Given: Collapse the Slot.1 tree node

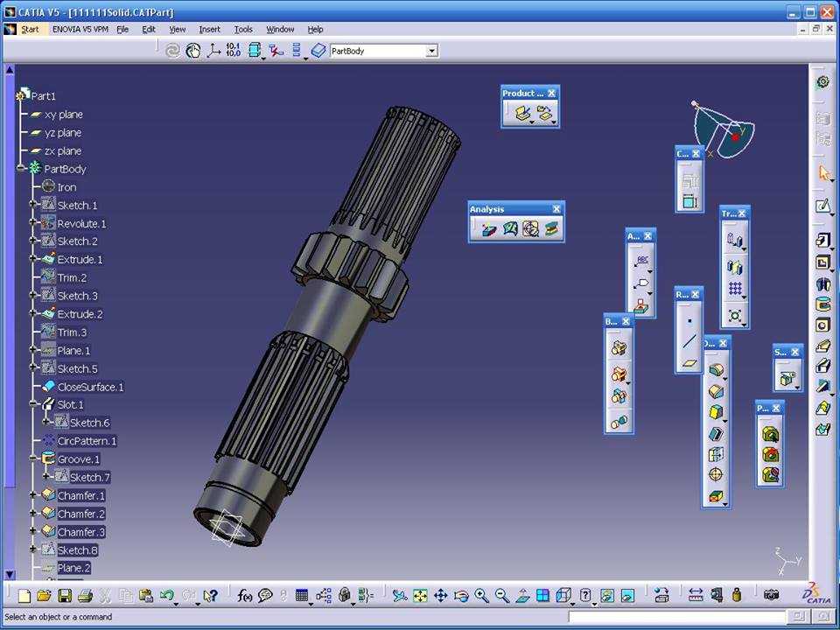Looking at the screenshot, I should (32, 404).
